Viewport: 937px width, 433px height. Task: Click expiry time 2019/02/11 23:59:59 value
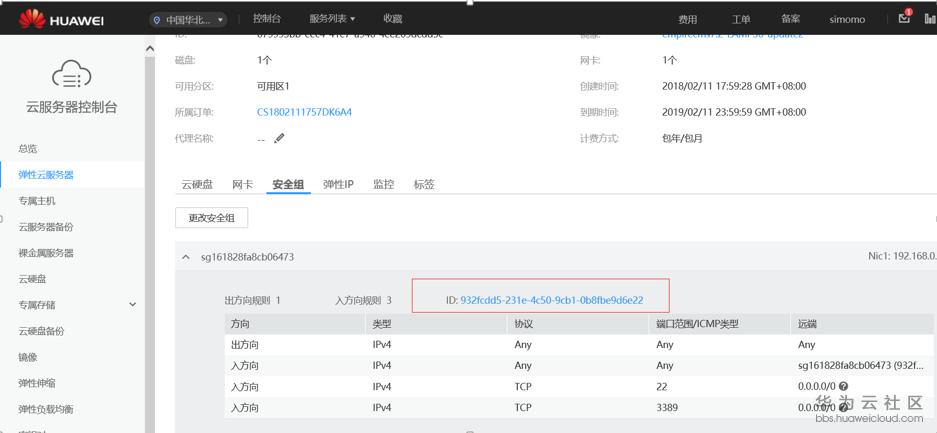pyautogui.click(x=734, y=112)
